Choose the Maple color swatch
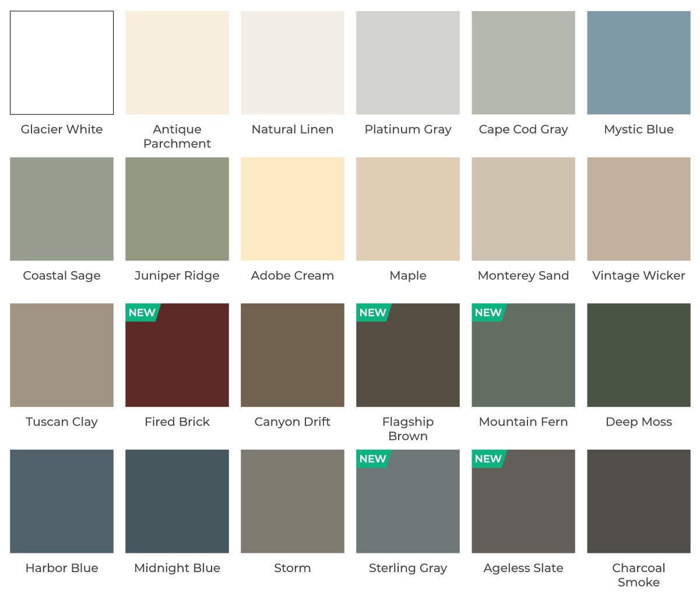 (407, 208)
